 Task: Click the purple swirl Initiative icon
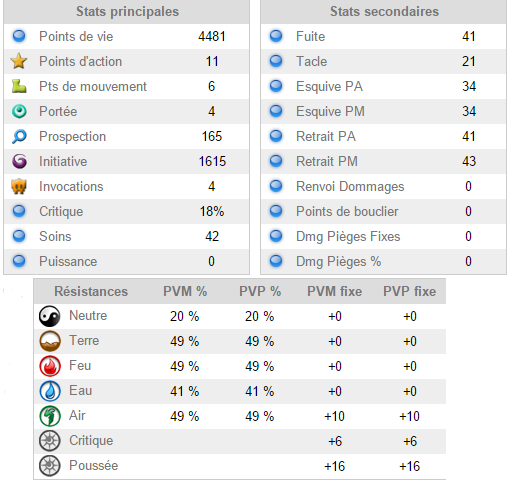coord(19,161)
